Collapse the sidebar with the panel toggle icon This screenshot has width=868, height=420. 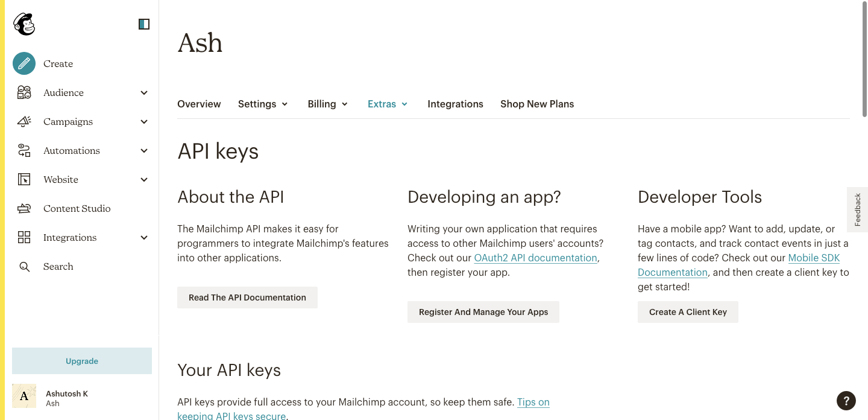point(144,24)
